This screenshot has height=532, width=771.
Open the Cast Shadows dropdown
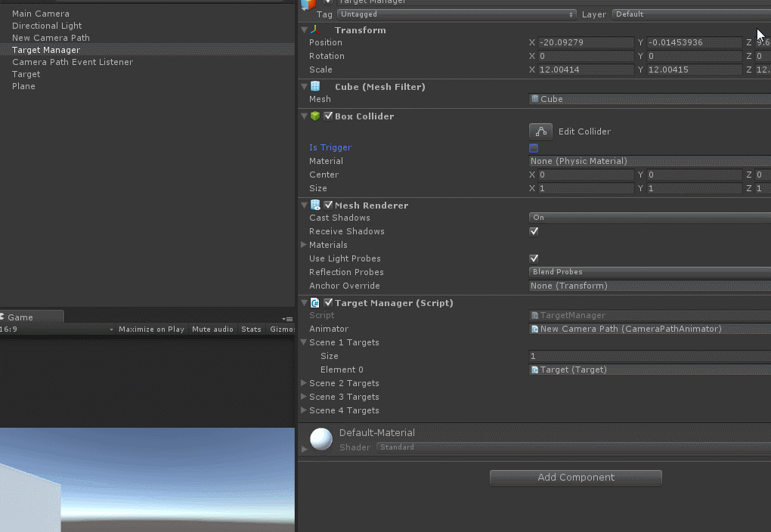(649, 218)
